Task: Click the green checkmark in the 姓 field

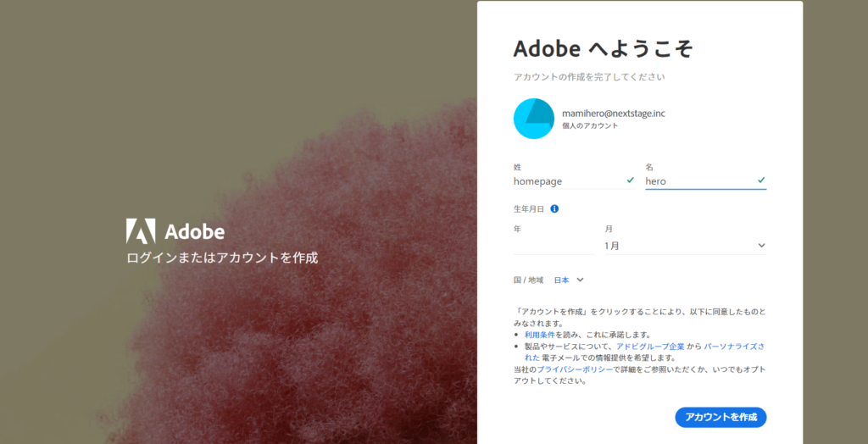Action: pos(630,180)
